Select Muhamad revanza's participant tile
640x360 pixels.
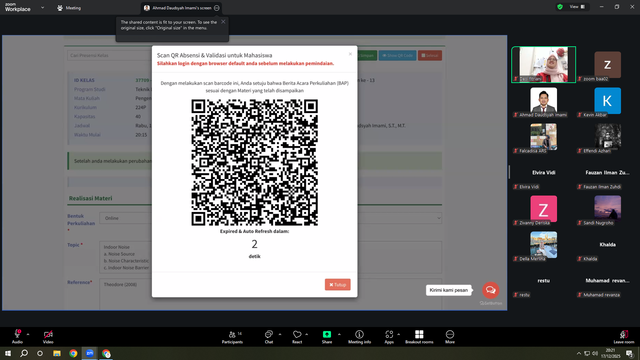coord(607,281)
